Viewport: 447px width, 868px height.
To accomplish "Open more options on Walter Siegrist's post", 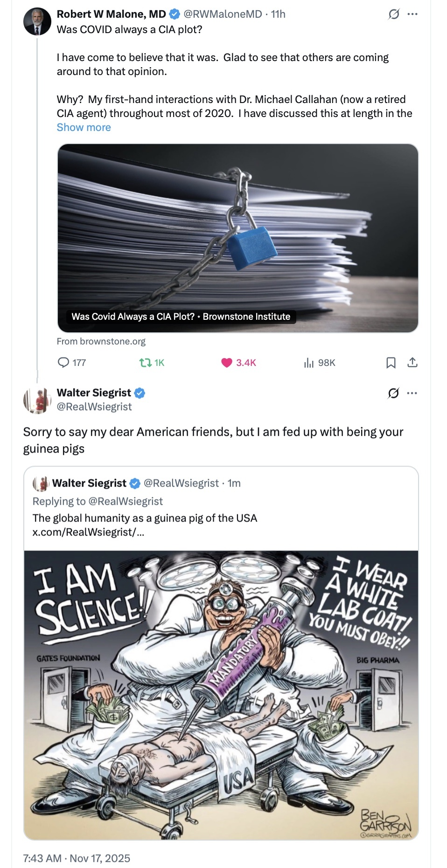I will click(x=412, y=393).
